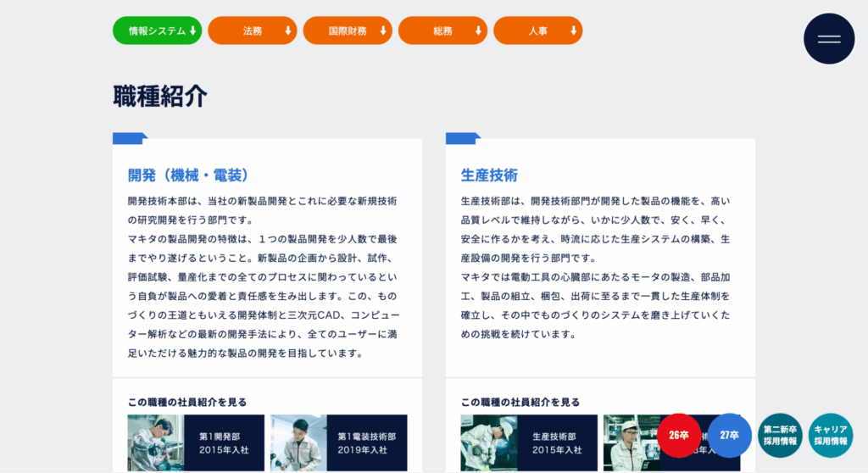The image size is (868, 473).
Task: Click the down arrow on 総務 pill
Action: [479, 31]
